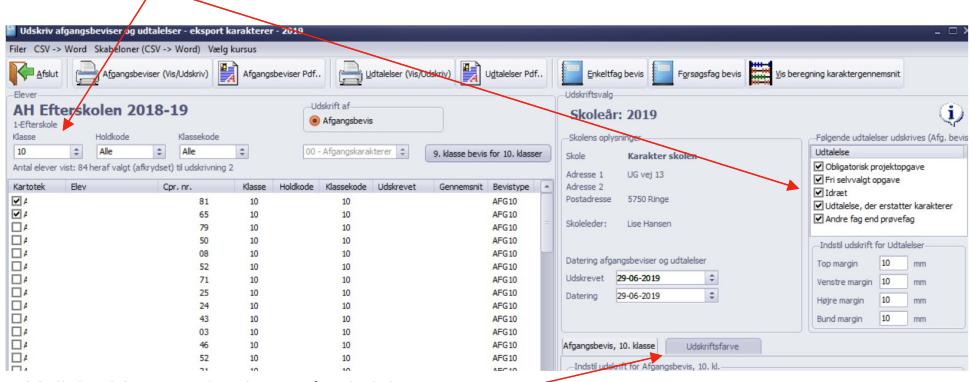
Task: Uncheck Andre fag end prøvefag checkbox
Action: 819,219
